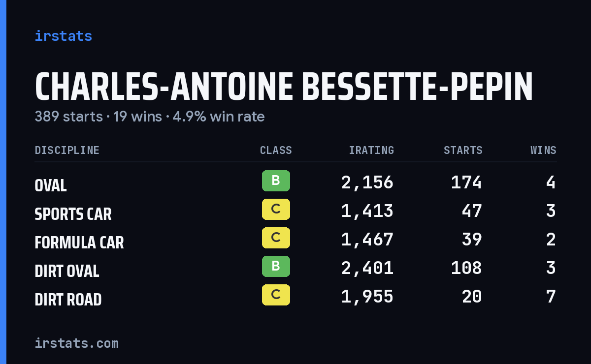Select the STARTS column header
Viewport: 591px width, 364px height.
coord(463,150)
